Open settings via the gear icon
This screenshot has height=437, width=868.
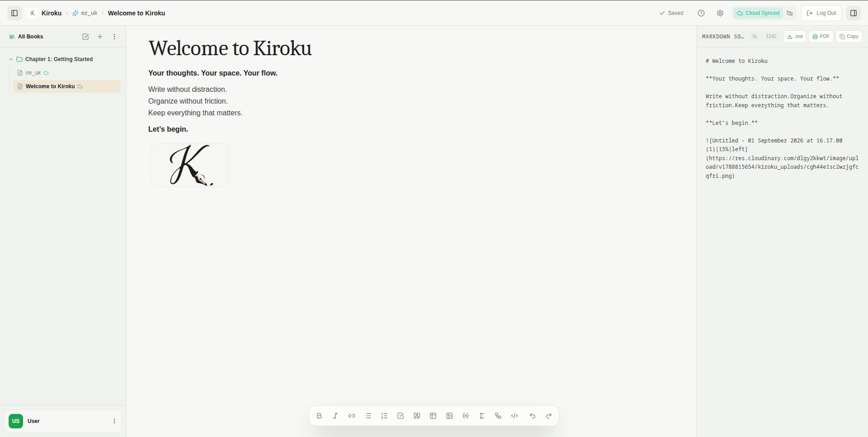coord(720,13)
